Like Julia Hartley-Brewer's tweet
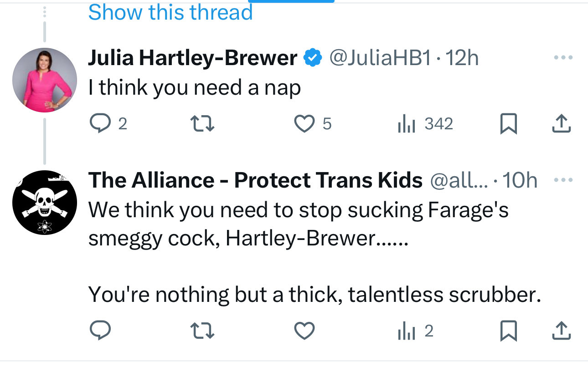This screenshot has width=588, height=367. (x=304, y=124)
